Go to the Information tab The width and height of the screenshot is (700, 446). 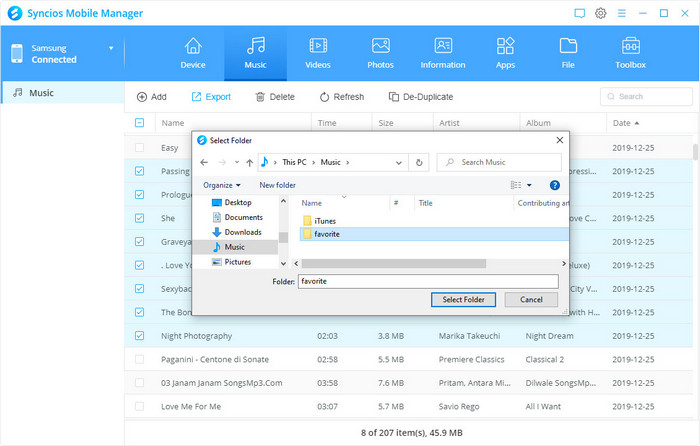pyautogui.click(x=443, y=54)
